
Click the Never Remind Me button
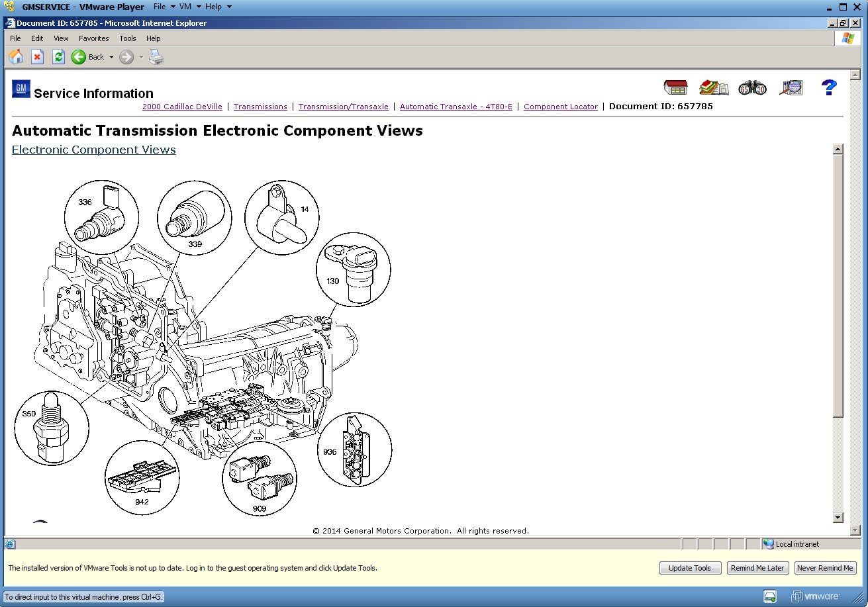coord(825,568)
